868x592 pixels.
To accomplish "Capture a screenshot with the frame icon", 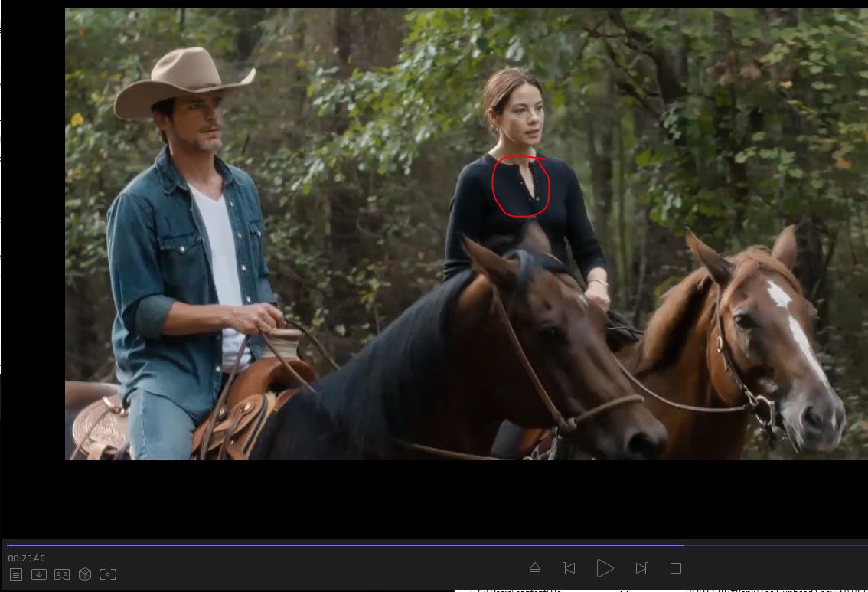I will 108,574.
